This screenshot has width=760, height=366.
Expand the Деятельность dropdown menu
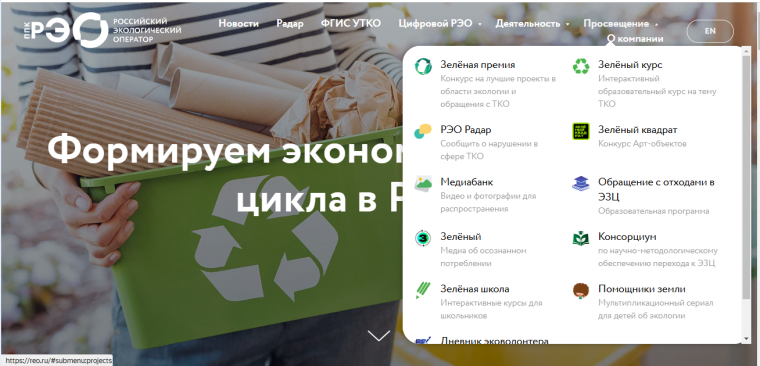(532, 23)
